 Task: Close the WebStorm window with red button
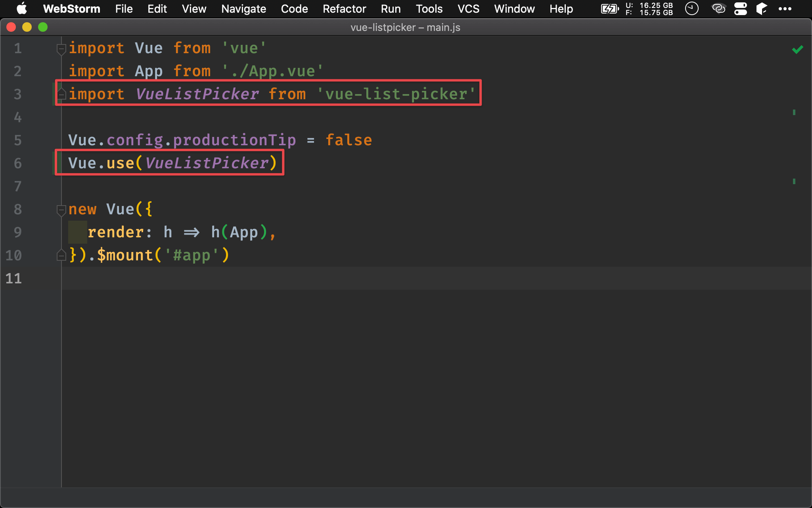(x=11, y=27)
